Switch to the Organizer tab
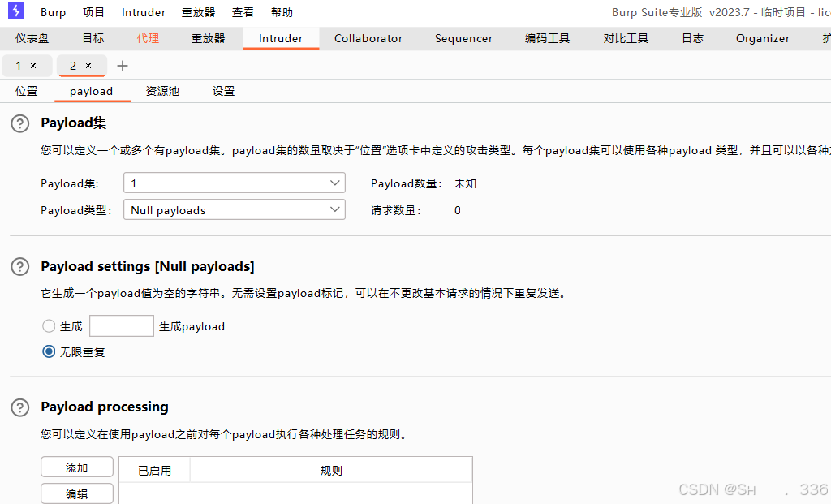The height and width of the screenshot is (504, 831). [x=763, y=38]
